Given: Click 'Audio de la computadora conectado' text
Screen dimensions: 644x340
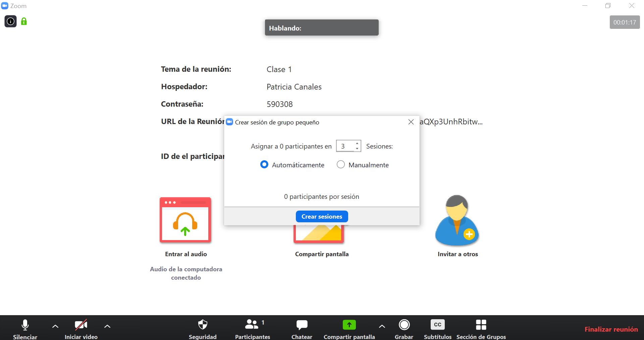Looking at the screenshot, I should tap(186, 273).
